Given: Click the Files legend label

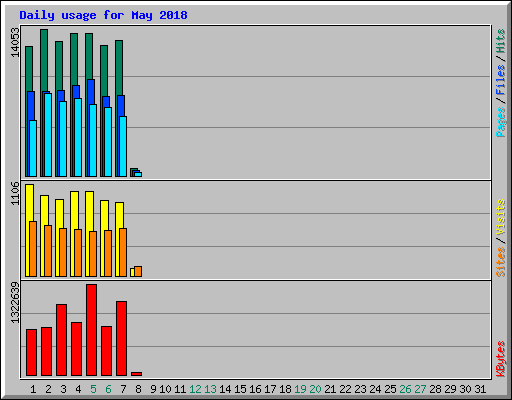Looking at the screenshot, I should click(x=501, y=79).
